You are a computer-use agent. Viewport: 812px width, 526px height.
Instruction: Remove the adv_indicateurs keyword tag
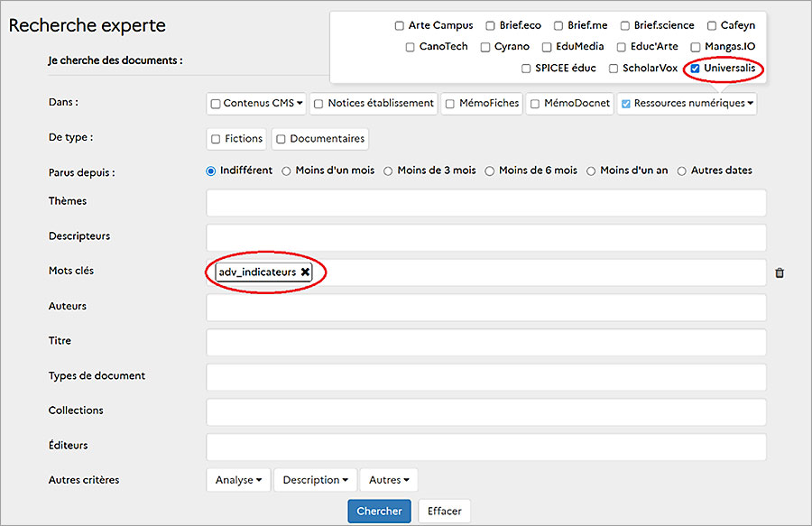(x=306, y=272)
